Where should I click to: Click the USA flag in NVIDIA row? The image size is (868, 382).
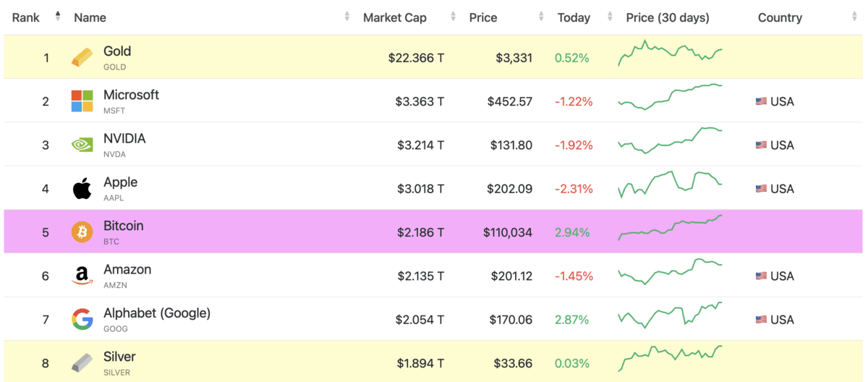(761, 145)
